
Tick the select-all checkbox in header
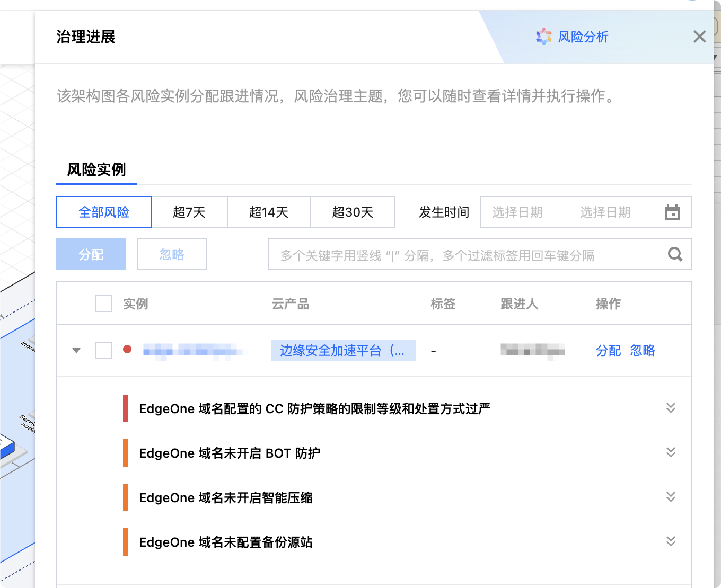click(104, 304)
